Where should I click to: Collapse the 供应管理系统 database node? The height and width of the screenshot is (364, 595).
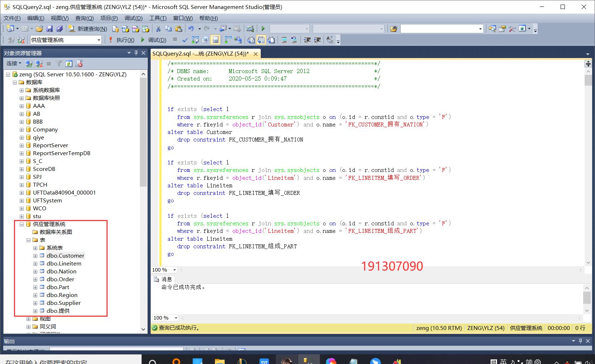(22, 224)
